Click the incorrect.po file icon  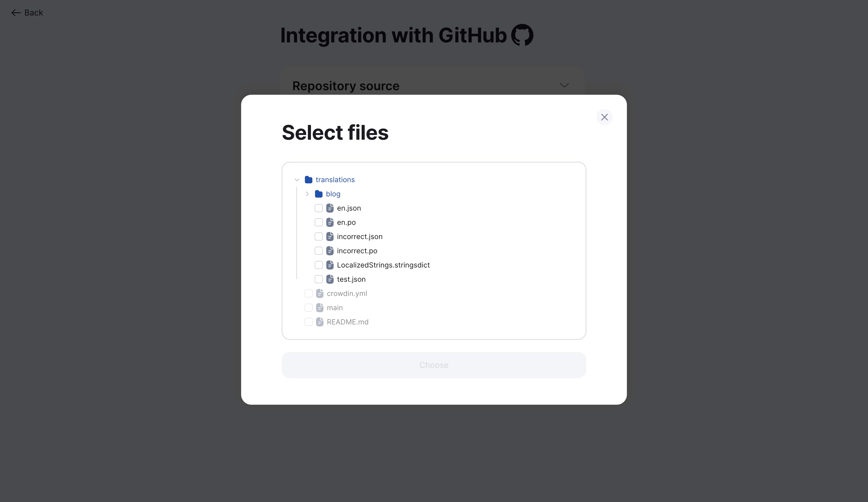[x=330, y=251]
